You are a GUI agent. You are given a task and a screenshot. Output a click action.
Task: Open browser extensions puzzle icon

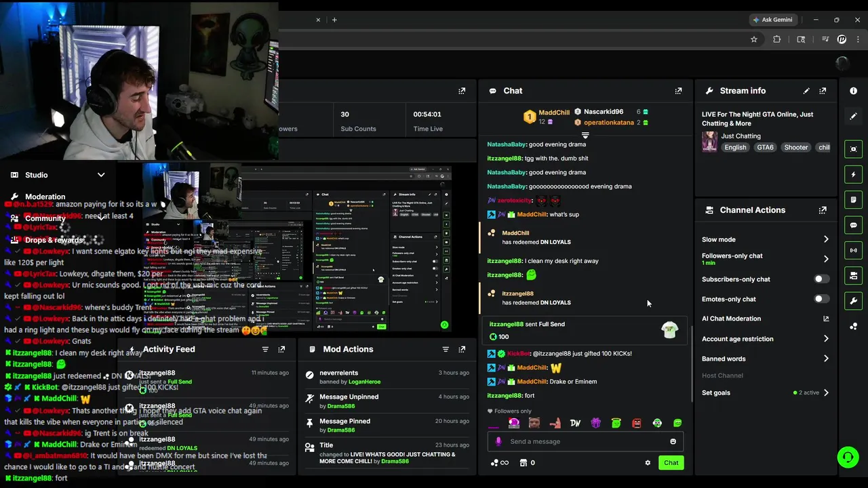(777, 39)
